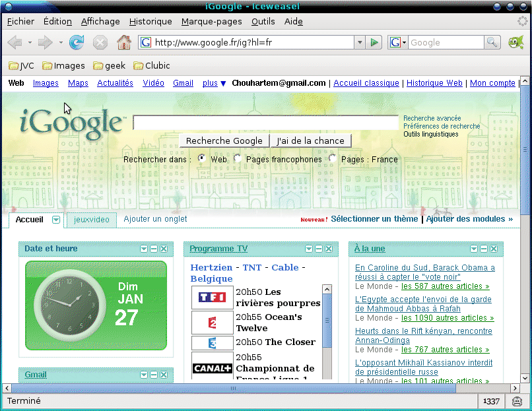Open the Back history dropdown arrow
Image resolution: width=532 pixels, height=411 pixels.
tap(30, 43)
